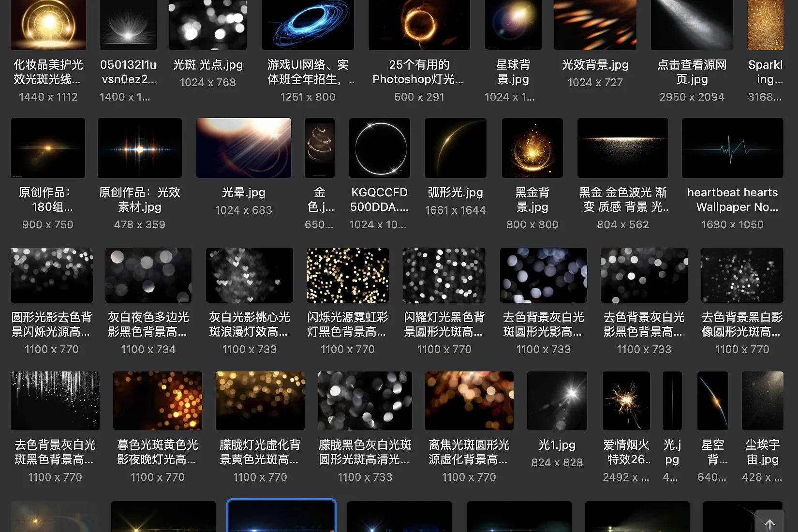
Task: Click the 2950 x 2094 dimensions text
Action: click(692, 97)
